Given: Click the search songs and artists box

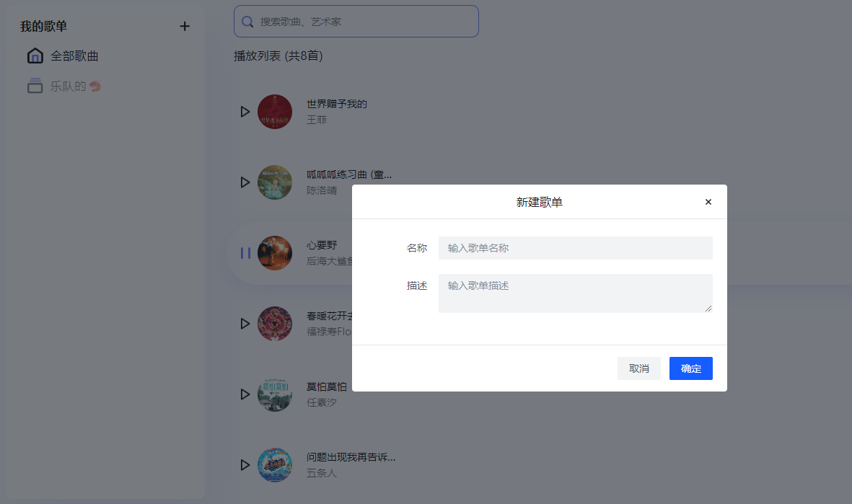Looking at the screenshot, I should pos(356,22).
